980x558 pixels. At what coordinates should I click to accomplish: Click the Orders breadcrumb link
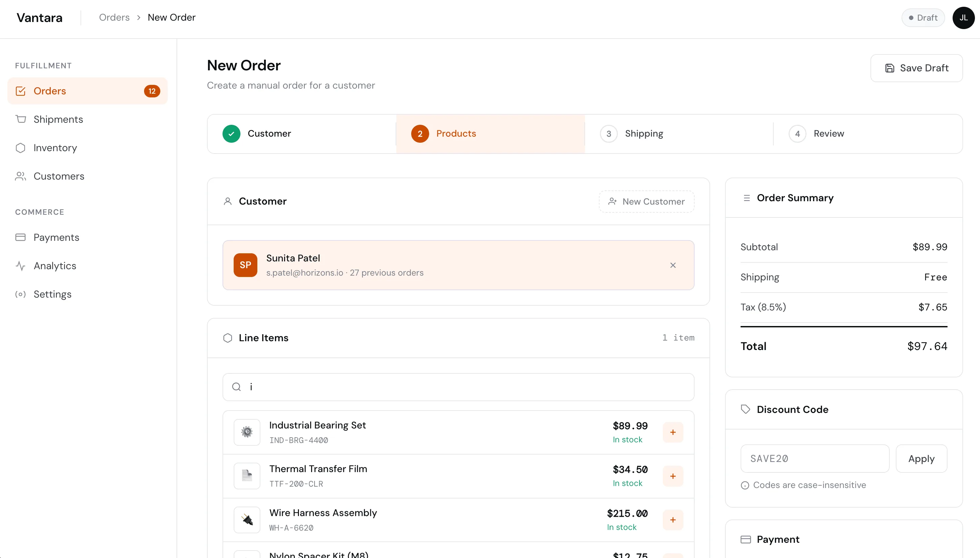114,17
